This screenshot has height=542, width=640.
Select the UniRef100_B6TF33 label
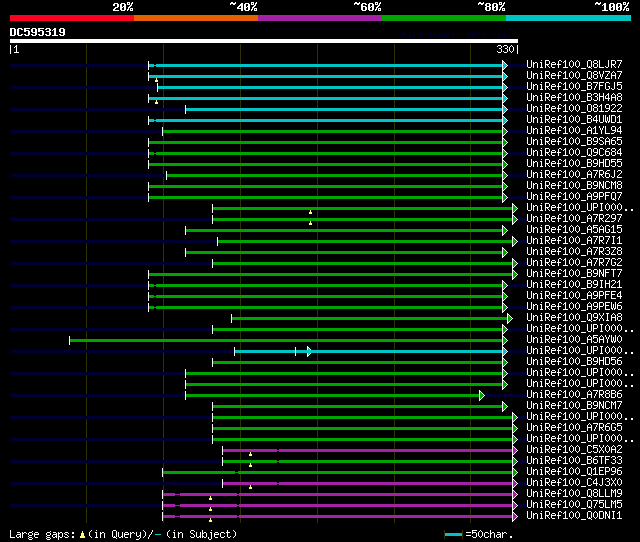pyautogui.click(x=574, y=461)
